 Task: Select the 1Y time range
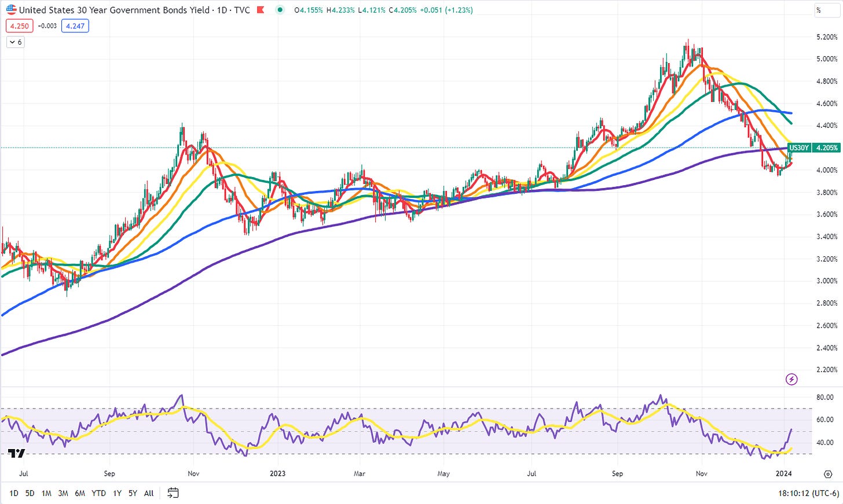click(x=117, y=493)
